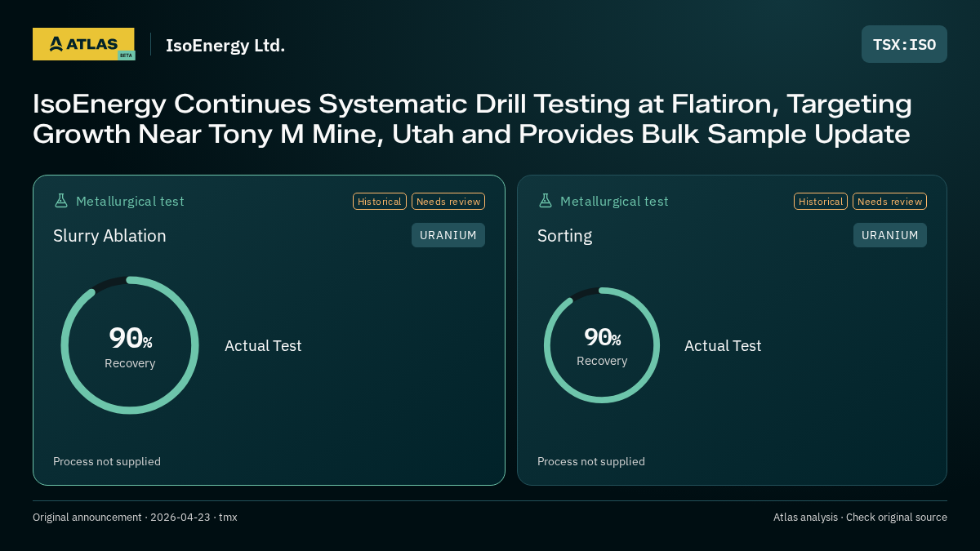Click Process not supplied on Slurry Ablation card
Screen dimensions: 980x551
coord(107,461)
